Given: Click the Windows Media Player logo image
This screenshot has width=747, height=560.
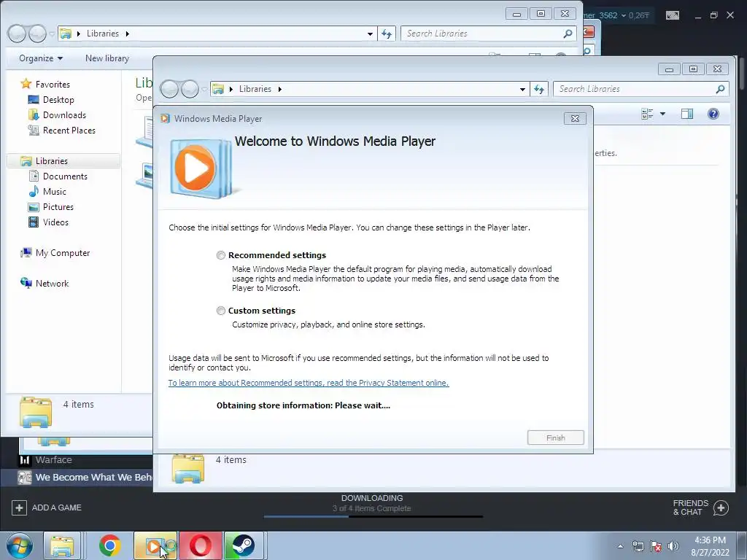Looking at the screenshot, I should click(201, 168).
